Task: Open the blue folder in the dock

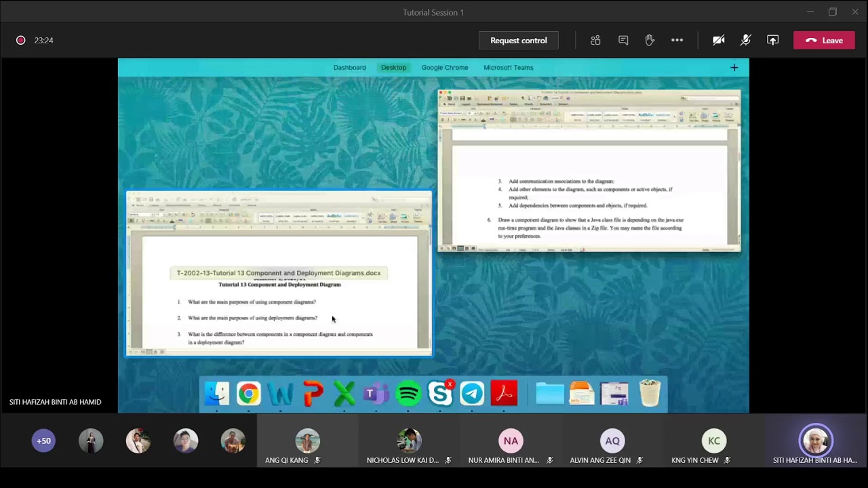Action: pyautogui.click(x=550, y=394)
